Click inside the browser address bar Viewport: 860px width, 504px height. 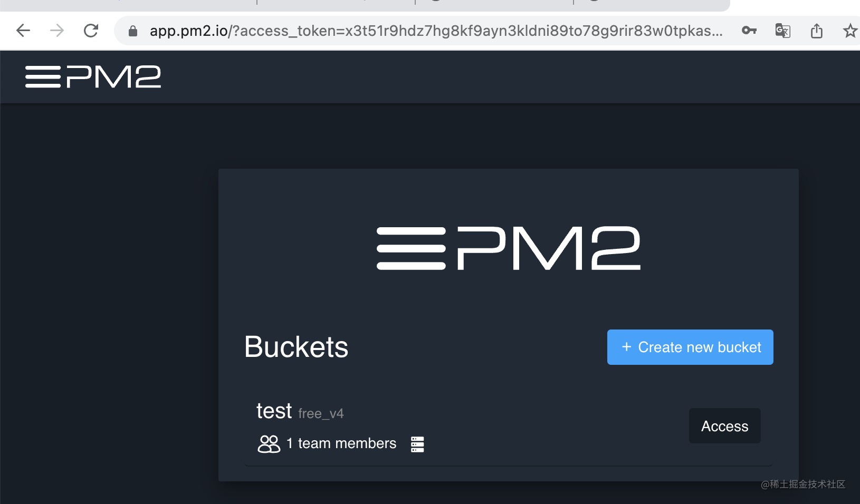point(422,31)
